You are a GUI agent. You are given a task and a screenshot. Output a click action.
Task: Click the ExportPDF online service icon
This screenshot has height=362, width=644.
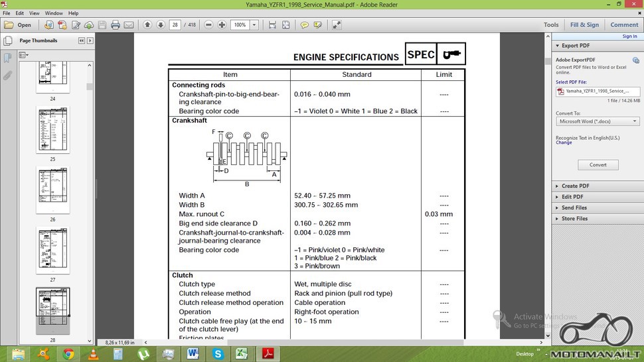coord(636,60)
